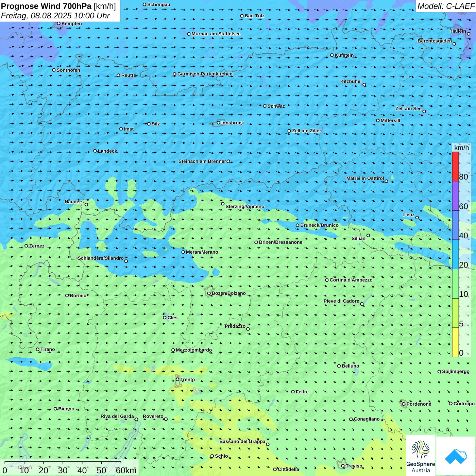476x476 pixels.
Task: Select the Pordenone location label
Action: pyautogui.click(x=419, y=404)
